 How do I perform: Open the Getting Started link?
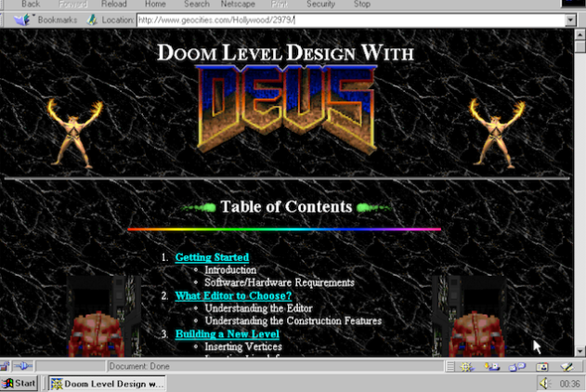point(212,257)
